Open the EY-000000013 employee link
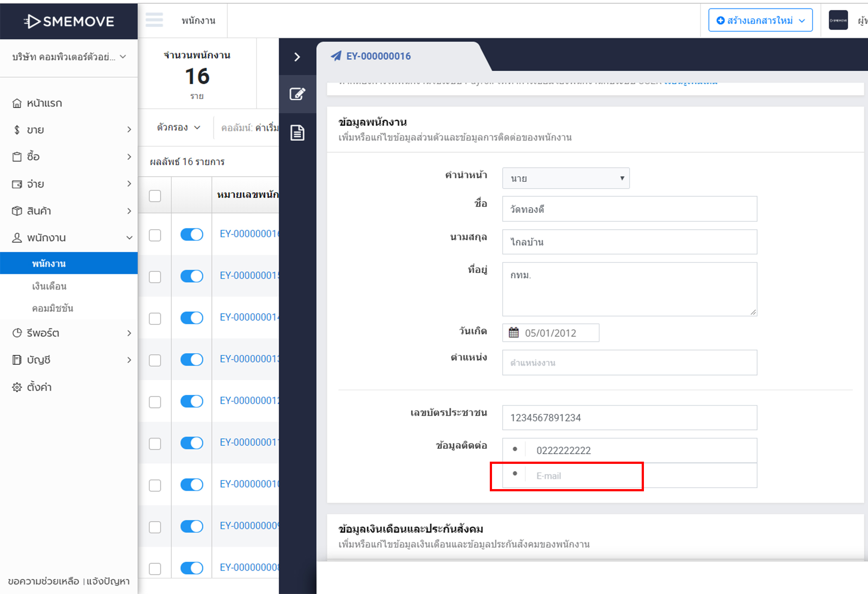 coord(249,359)
